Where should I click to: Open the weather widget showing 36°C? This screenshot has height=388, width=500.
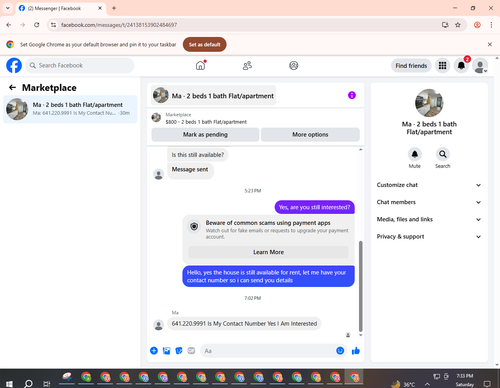[404, 384]
